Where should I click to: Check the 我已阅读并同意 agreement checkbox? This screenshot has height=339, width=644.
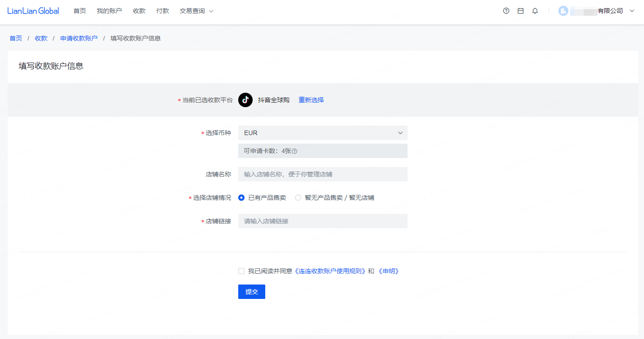(x=241, y=271)
